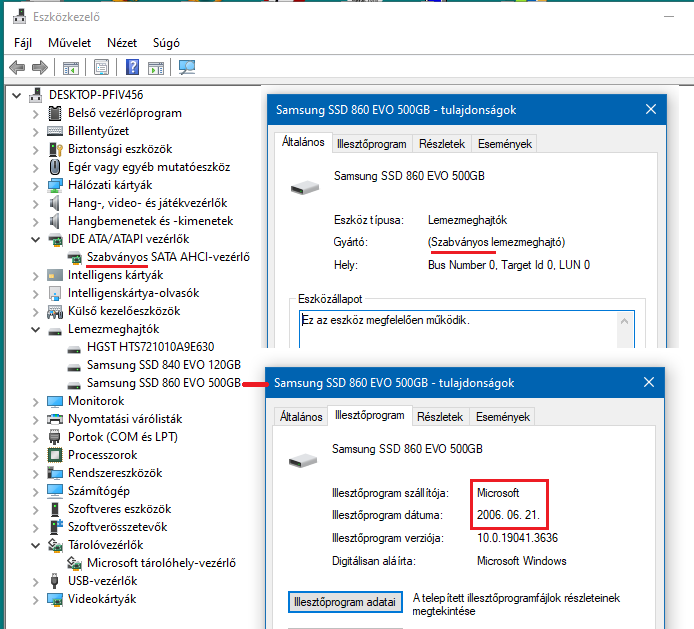The image size is (694, 629).
Task: Expand the Videokártyák category
Action: coord(35,600)
